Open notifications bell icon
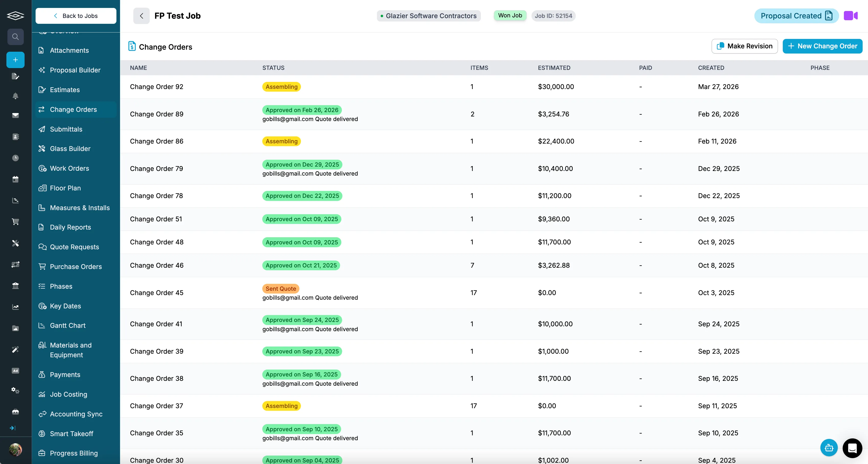The height and width of the screenshot is (464, 868). (x=16, y=96)
